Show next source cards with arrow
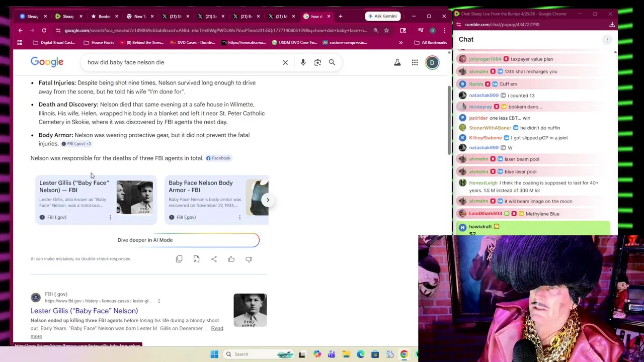The image size is (644, 362). click(268, 200)
